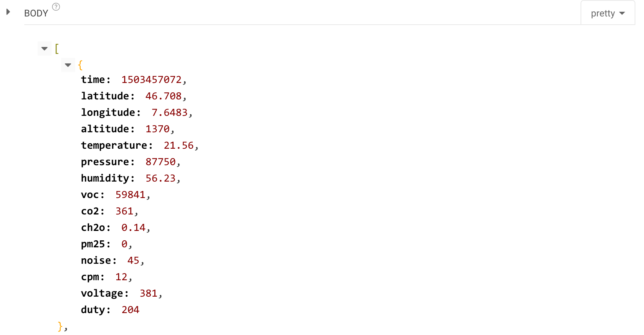Click the BODY section title
The image size is (644, 335).
36,13
